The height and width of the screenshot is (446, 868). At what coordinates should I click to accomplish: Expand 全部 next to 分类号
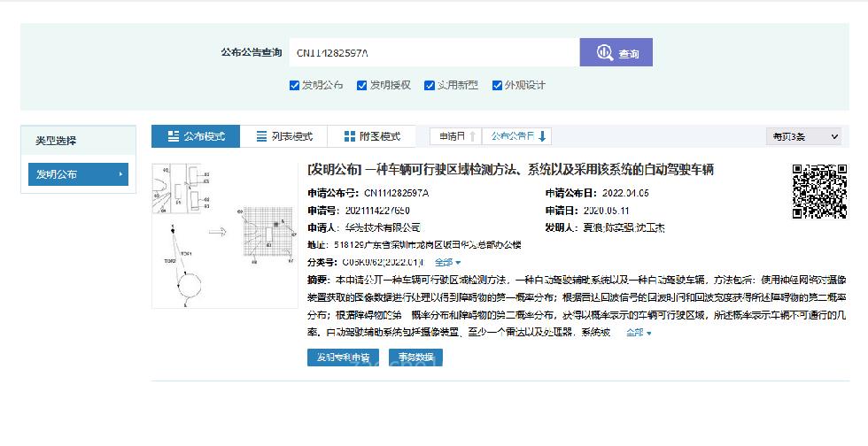pos(447,263)
